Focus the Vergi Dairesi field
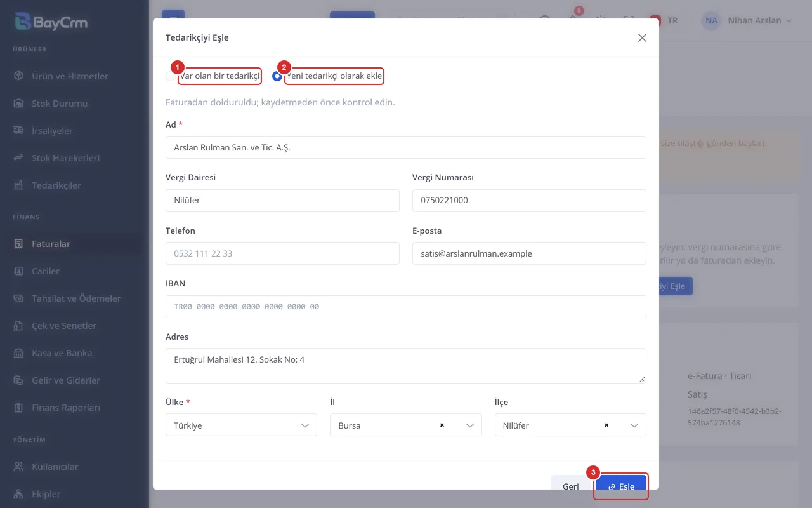The height and width of the screenshot is (508, 812). 282,201
